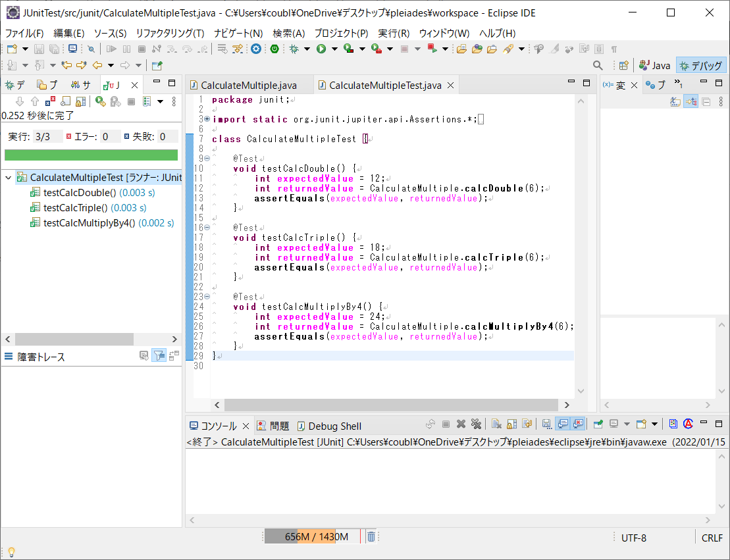This screenshot has height=560, width=730.
Task: Click the lightbulb tip icon in status bar
Action: [x=12, y=553]
